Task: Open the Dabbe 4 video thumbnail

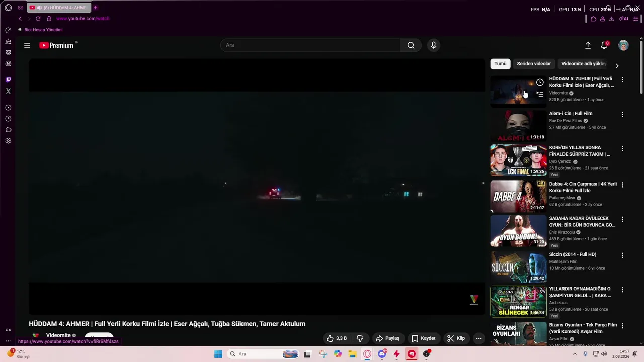Action: [x=518, y=196]
